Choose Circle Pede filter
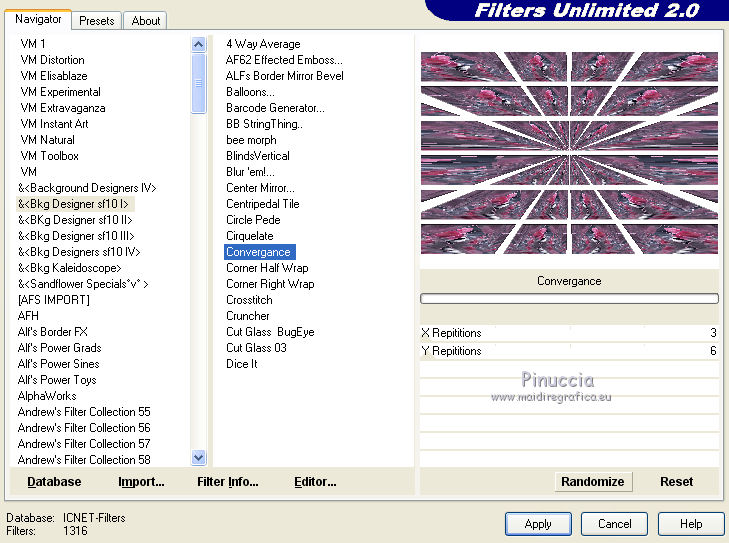The height and width of the screenshot is (543, 729). (253, 220)
